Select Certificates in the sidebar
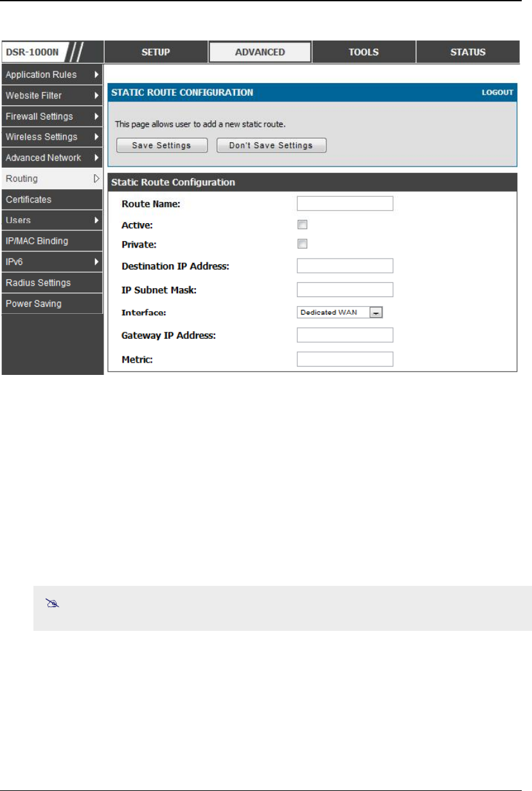532x791 pixels. (52, 199)
